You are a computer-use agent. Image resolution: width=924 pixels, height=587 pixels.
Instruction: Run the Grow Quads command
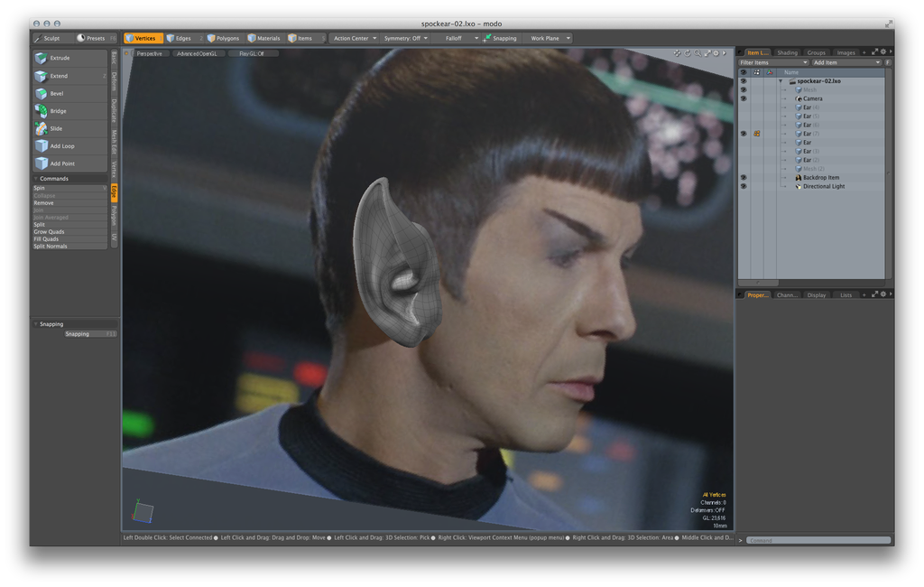(x=69, y=232)
